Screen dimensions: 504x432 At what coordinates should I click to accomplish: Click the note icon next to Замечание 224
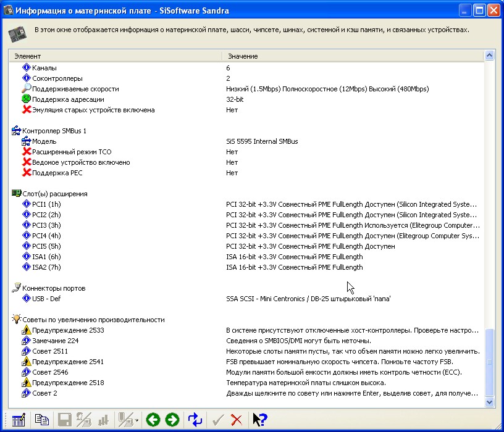(x=27, y=341)
